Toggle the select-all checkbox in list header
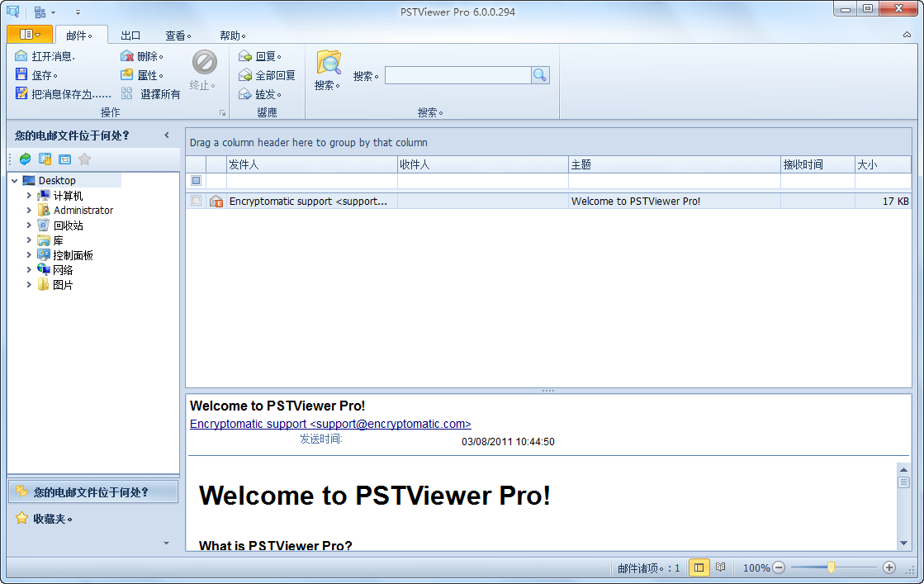This screenshot has height=584, width=924. pos(196,180)
